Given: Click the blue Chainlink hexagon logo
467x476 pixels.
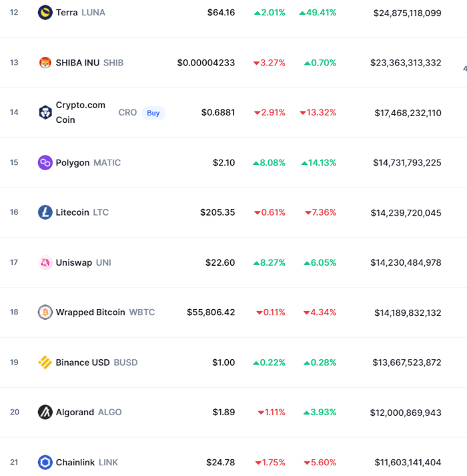Looking at the screenshot, I should pos(45,463).
